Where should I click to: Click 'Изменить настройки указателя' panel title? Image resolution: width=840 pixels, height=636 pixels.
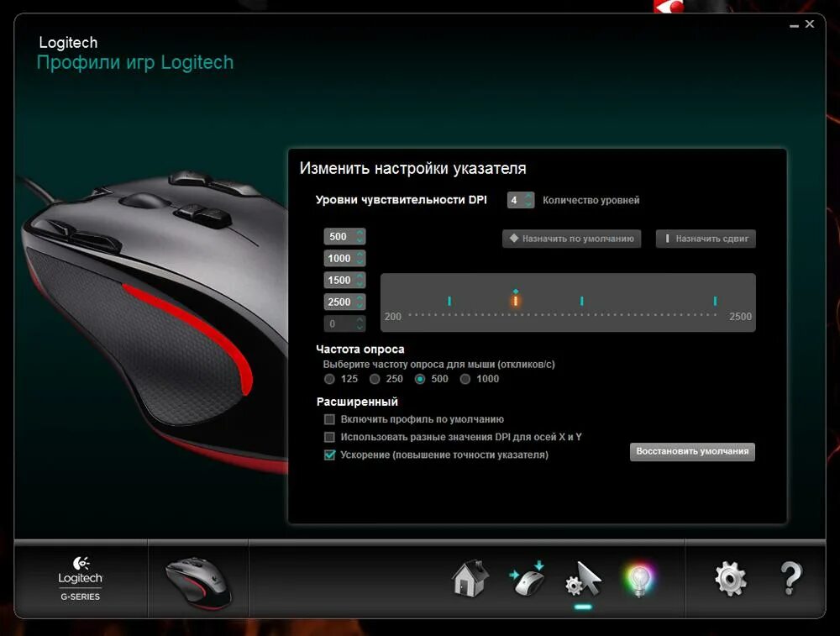tap(413, 168)
